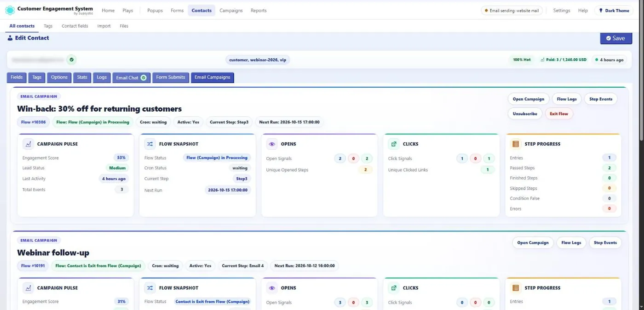Open Contact fields sub-tab
Image resolution: width=644 pixels, height=310 pixels.
(x=75, y=26)
